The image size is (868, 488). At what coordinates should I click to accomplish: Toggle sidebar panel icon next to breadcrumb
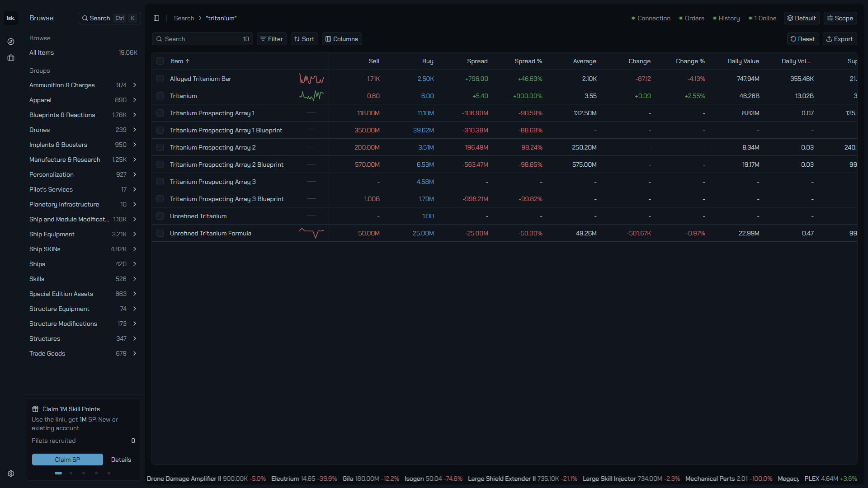coord(156,18)
